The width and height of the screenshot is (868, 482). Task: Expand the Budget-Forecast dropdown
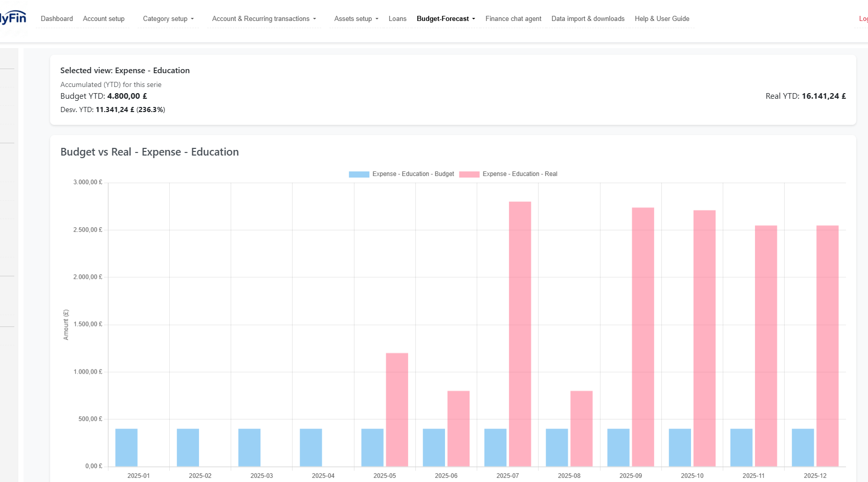[x=446, y=18]
